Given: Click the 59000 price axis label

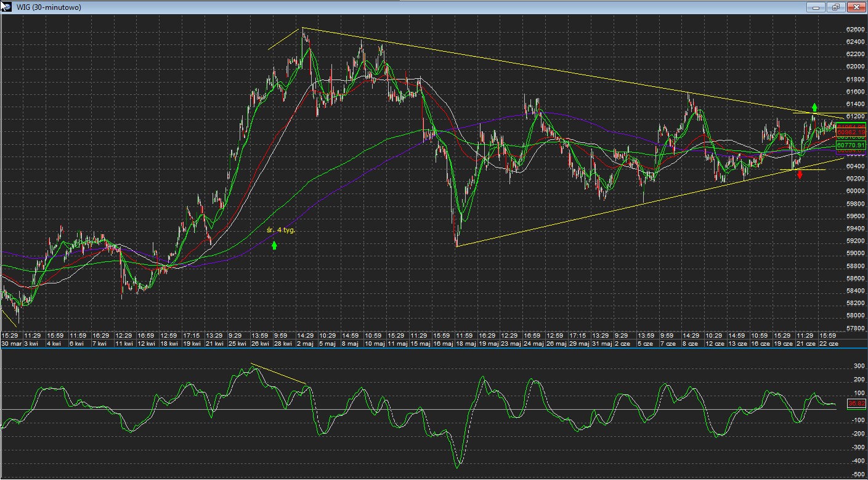Looking at the screenshot, I should pyautogui.click(x=855, y=253).
